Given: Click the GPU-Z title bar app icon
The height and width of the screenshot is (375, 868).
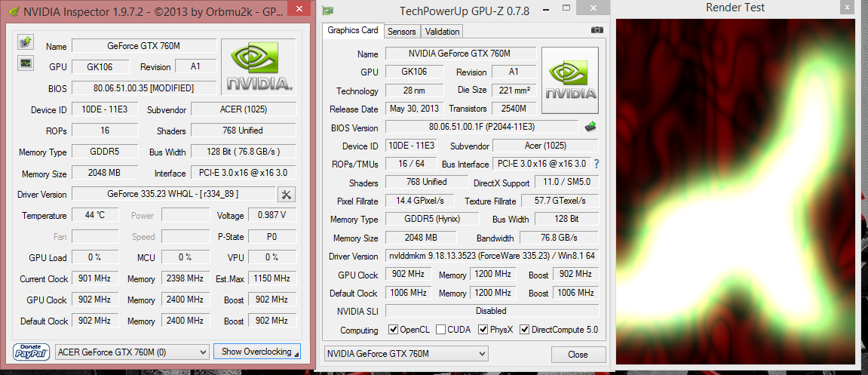Looking at the screenshot, I should [329, 11].
